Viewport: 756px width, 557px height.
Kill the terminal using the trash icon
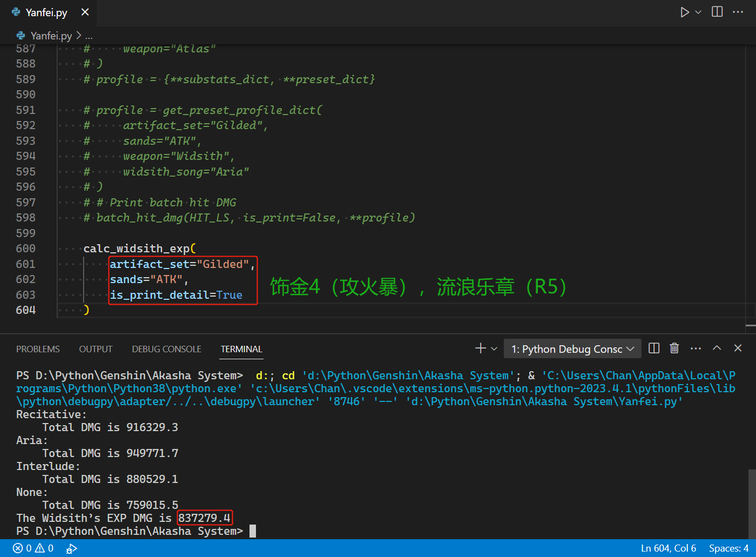(674, 348)
